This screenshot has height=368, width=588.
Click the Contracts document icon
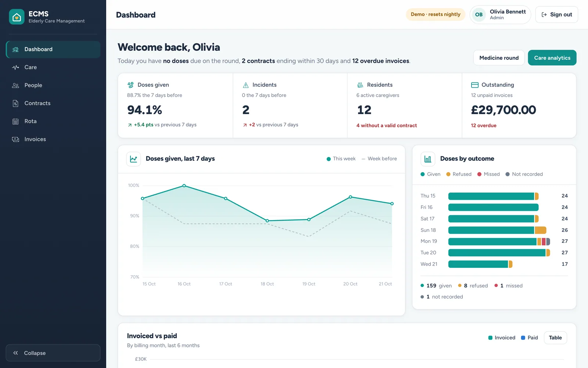15,103
